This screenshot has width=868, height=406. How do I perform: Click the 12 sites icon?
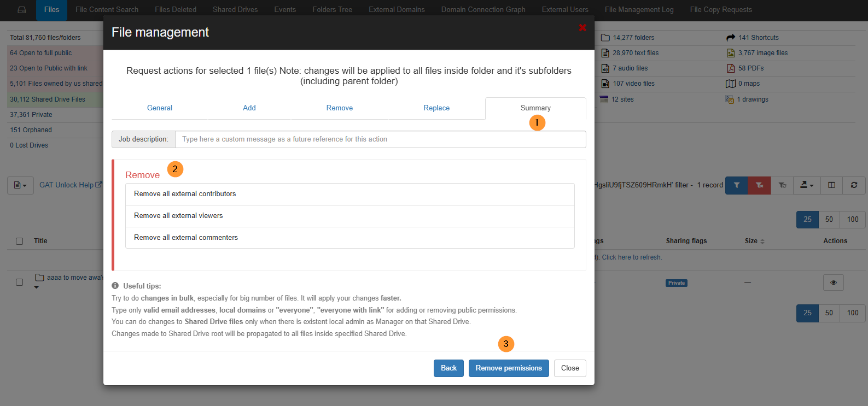(x=604, y=99)
